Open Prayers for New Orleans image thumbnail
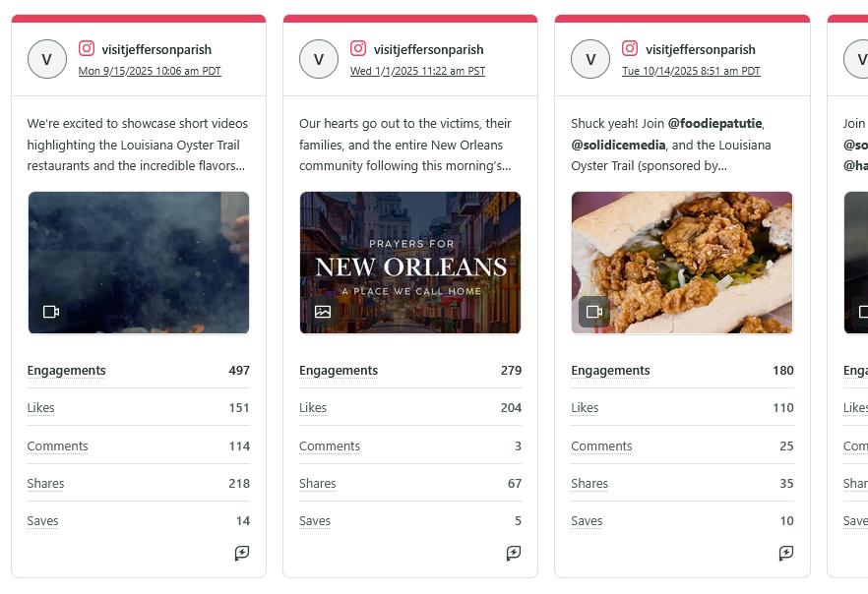The height and width of the screenshot is (594, 868). (x=410, y=263)
